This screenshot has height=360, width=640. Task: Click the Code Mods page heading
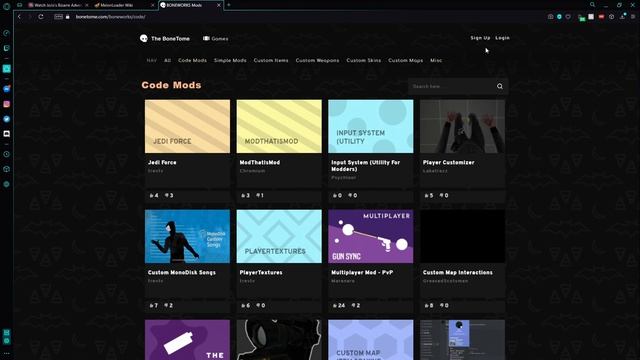tap(171, 85)
